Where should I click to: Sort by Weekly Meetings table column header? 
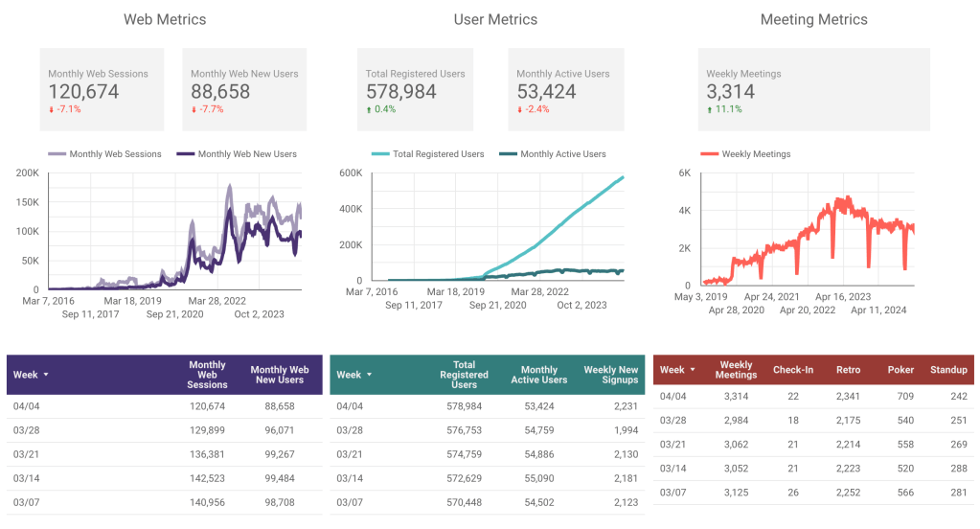tap(736, 370)
